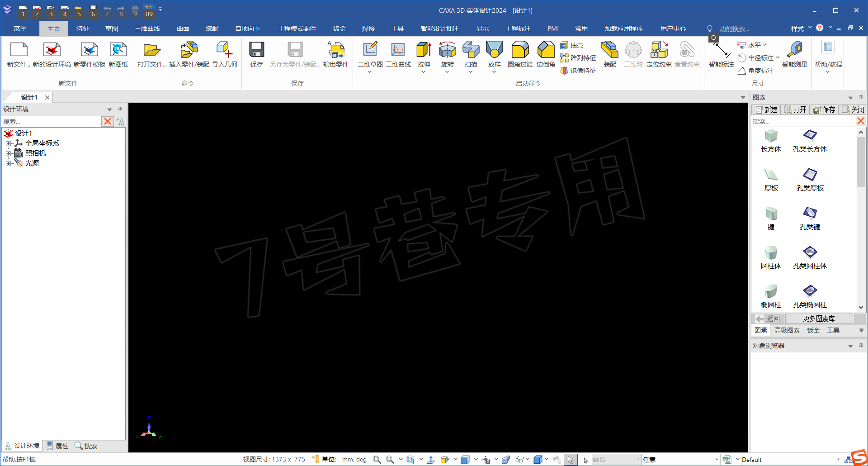Open 水平 dimension dropdown arrow
The image size is (868, 466).
point(765,45)
